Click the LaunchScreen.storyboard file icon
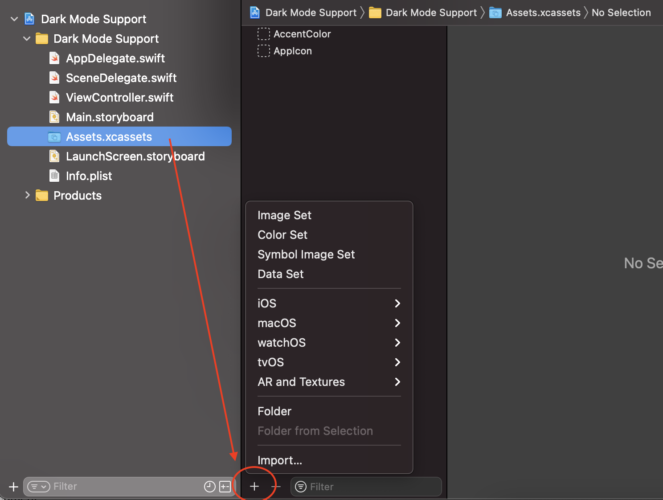The width and height of the screenshot is (663, 500). pos(54,156)
